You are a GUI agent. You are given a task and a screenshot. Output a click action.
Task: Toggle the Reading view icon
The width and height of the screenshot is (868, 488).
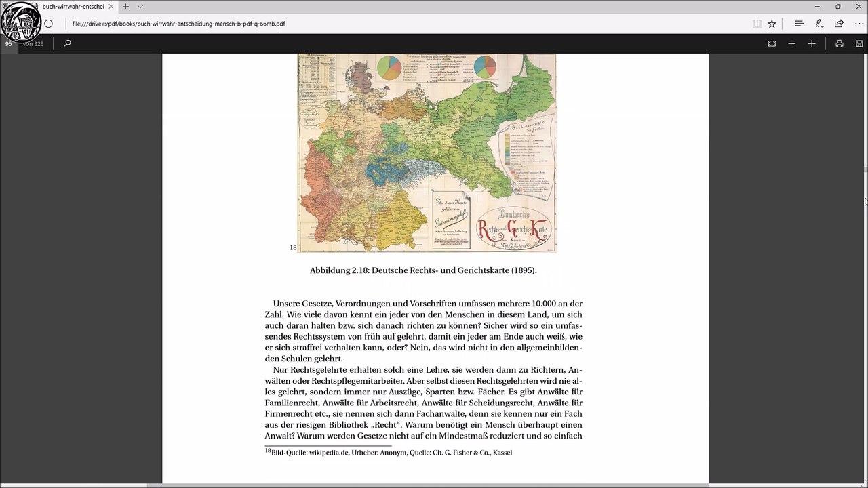[757, 24]
